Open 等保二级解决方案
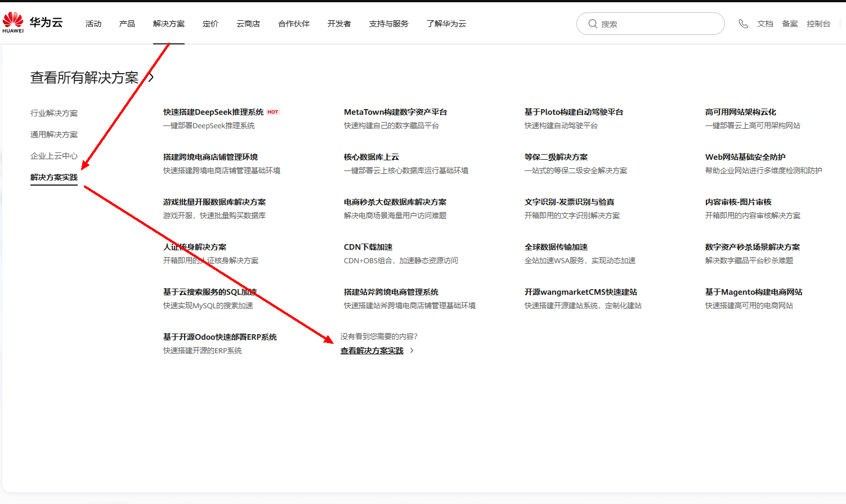This screenshot has width=846, height=504. pos(556,157)
